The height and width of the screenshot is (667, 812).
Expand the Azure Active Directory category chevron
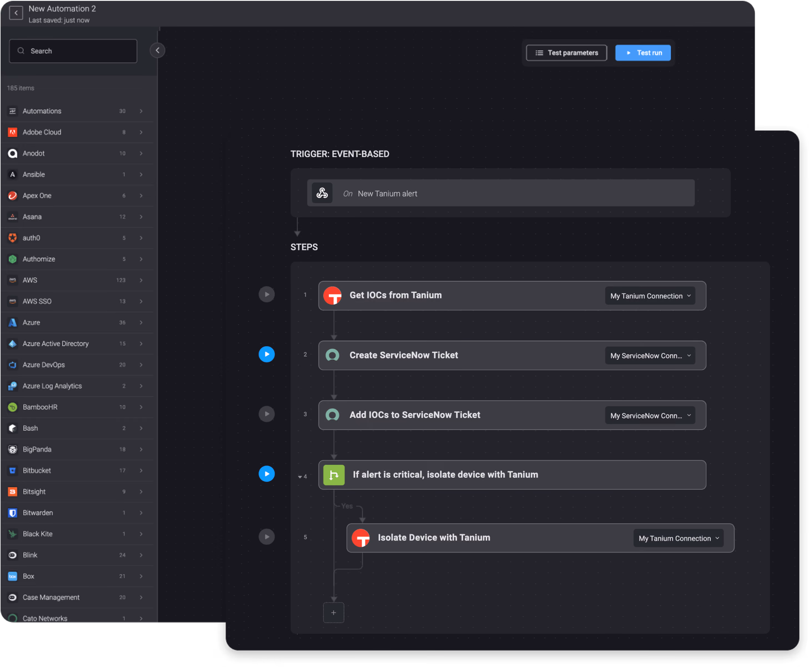pos(141,343)
